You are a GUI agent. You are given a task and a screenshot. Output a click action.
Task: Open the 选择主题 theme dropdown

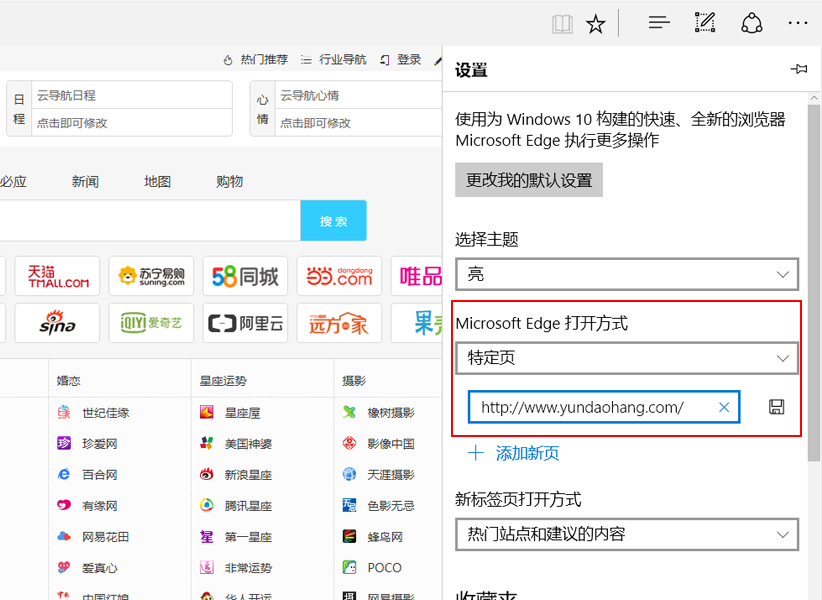tap(627, 274)
